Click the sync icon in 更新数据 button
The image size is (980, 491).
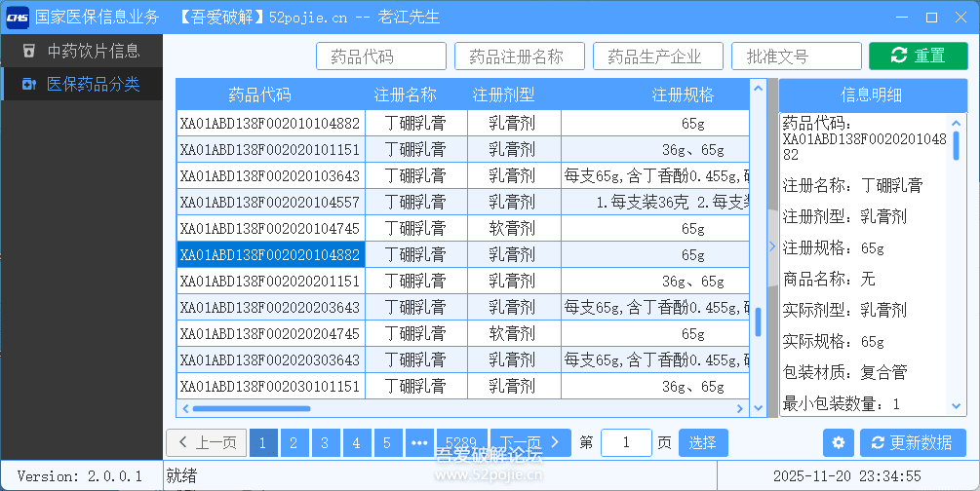[878, 443]
